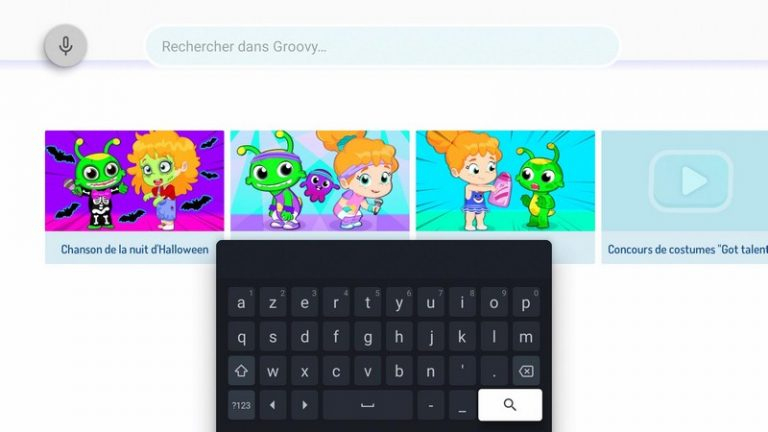Tap the backspace delete key
This screenshot has width=768, height=432.
click(526, 371)
